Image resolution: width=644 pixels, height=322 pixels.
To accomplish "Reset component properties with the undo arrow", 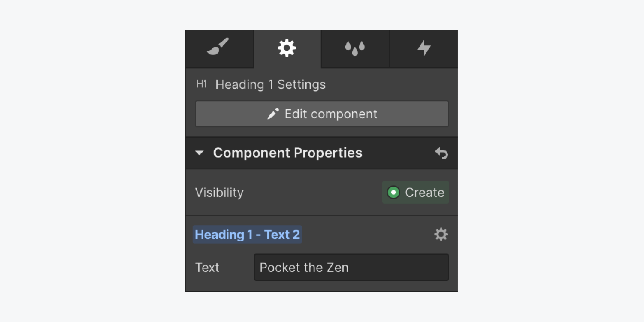I will click(441, 153).
